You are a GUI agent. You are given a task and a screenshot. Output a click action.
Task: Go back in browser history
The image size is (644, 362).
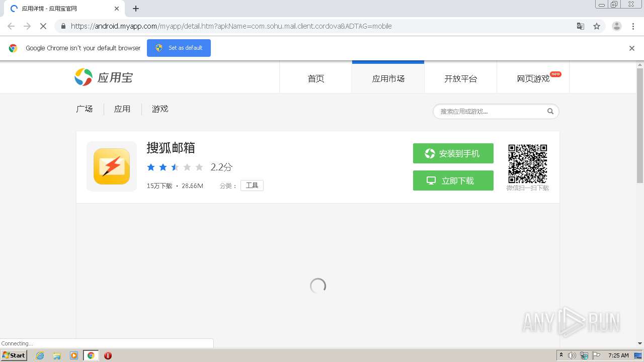pos(11,26)
